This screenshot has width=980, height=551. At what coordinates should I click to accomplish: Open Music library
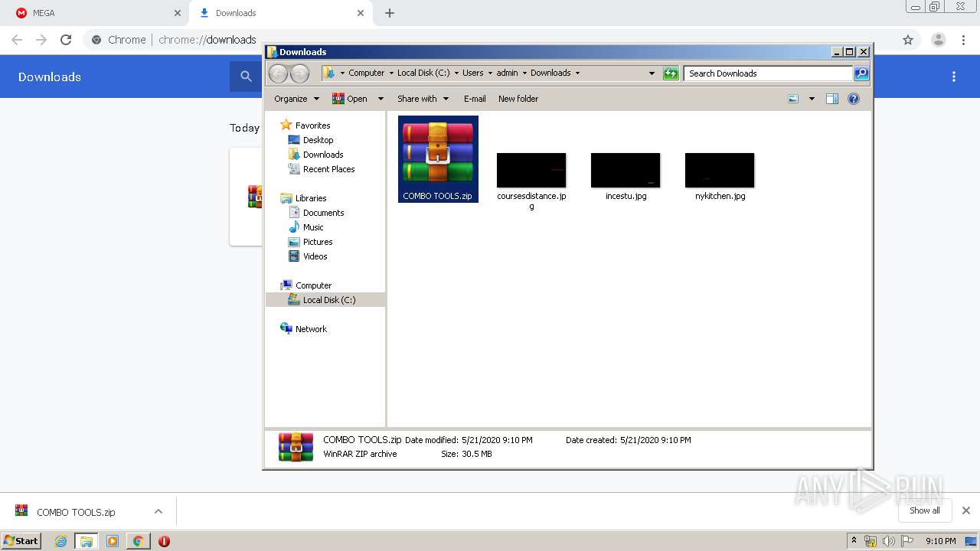coord(313,227)
